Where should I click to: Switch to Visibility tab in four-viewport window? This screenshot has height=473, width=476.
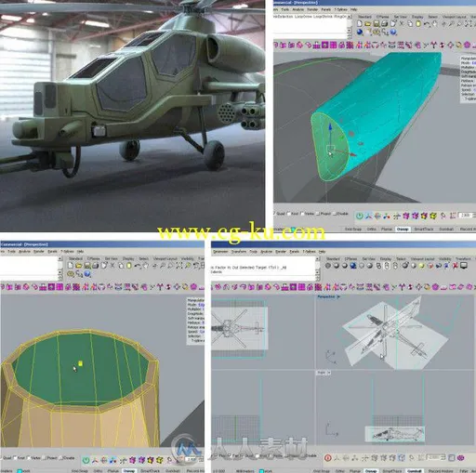(x=445, y=258)
